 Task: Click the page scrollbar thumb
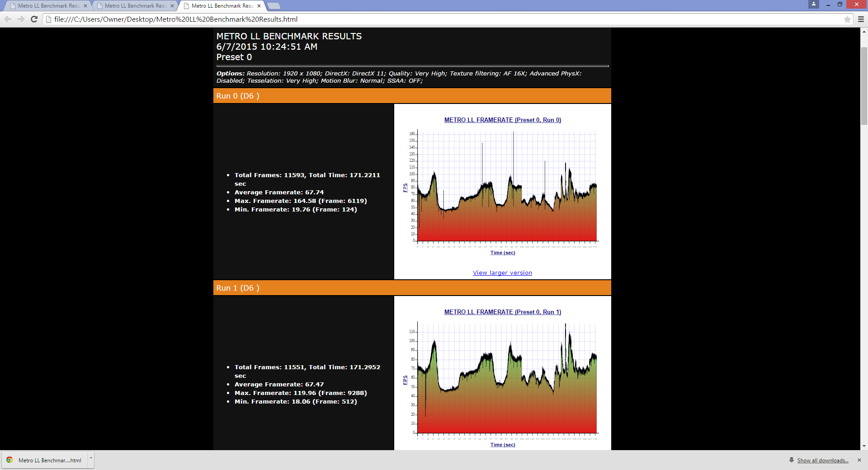(x=864, y=86)
